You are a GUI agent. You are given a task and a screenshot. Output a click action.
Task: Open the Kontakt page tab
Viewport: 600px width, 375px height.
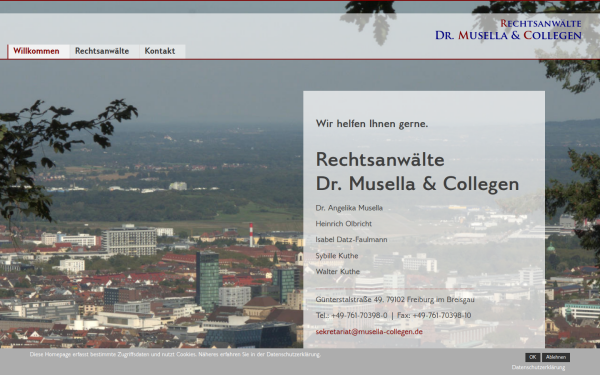coord(162,51)
